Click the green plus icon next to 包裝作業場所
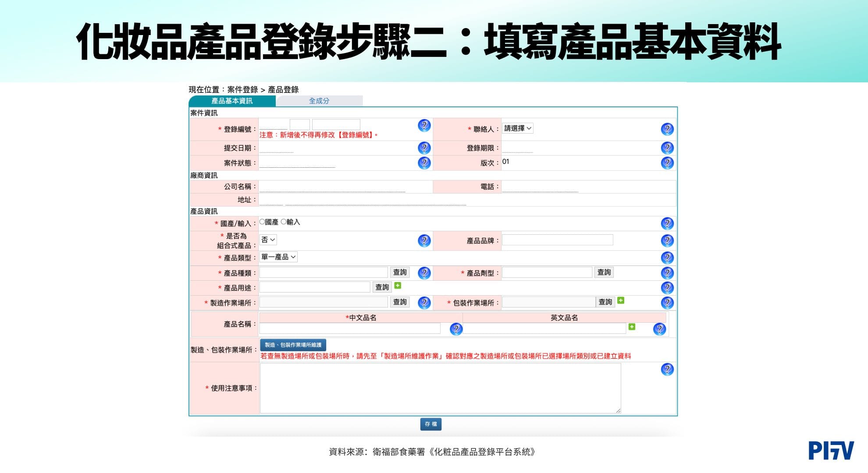868x473 pixels. 621,301
